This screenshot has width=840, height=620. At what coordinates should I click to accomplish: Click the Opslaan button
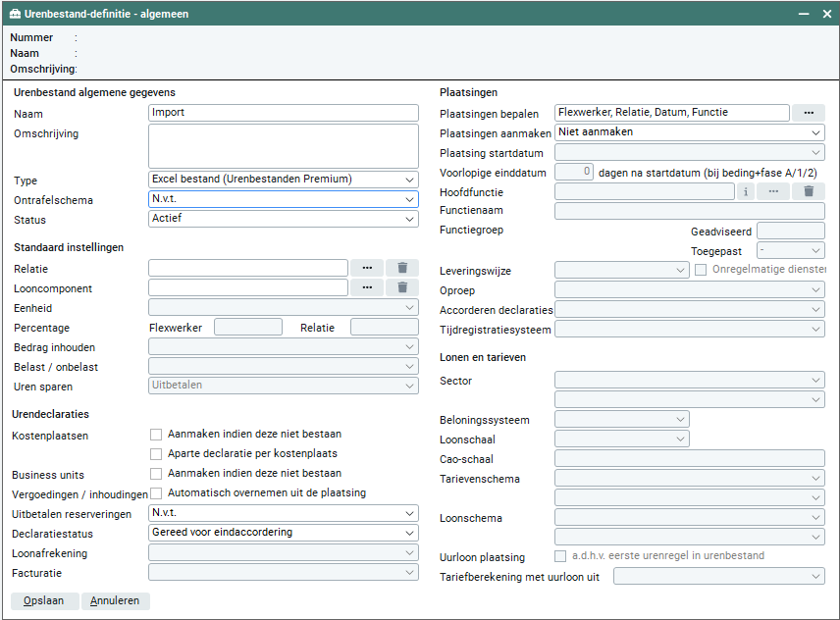(x=44, y=600)
